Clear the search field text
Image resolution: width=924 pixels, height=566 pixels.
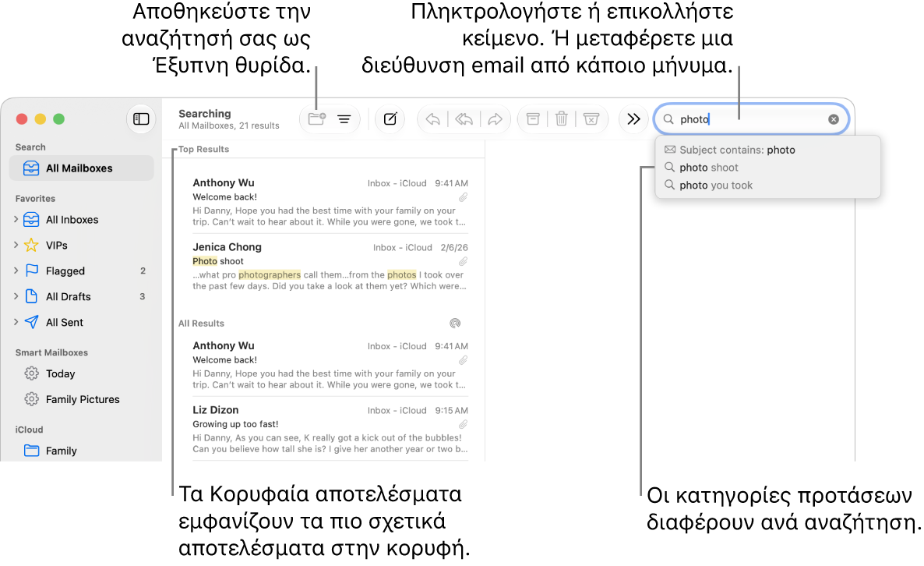pos(834,119)
